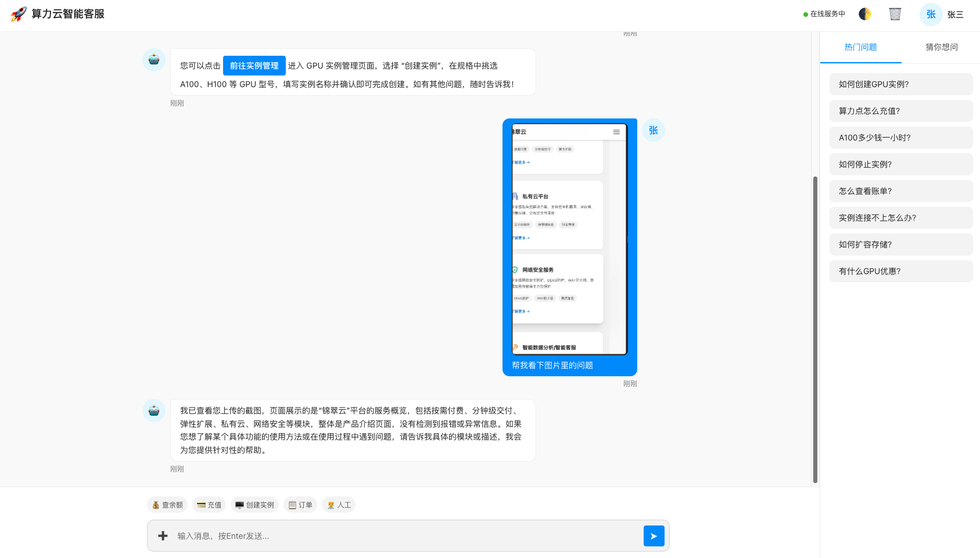
Task: Select question A100多少钱一小时?
Action: click(x=901, y=138)
